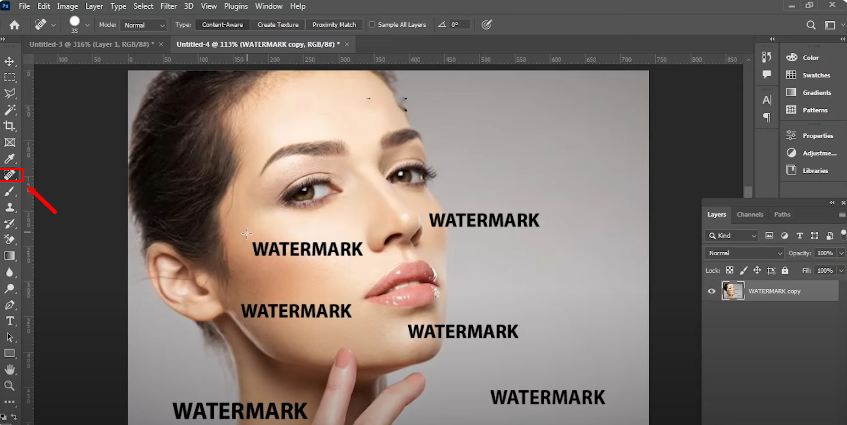The height and width of the screenshot is (425, 847).
Task: Switch to the Channels tab
Action: (750, 214)
